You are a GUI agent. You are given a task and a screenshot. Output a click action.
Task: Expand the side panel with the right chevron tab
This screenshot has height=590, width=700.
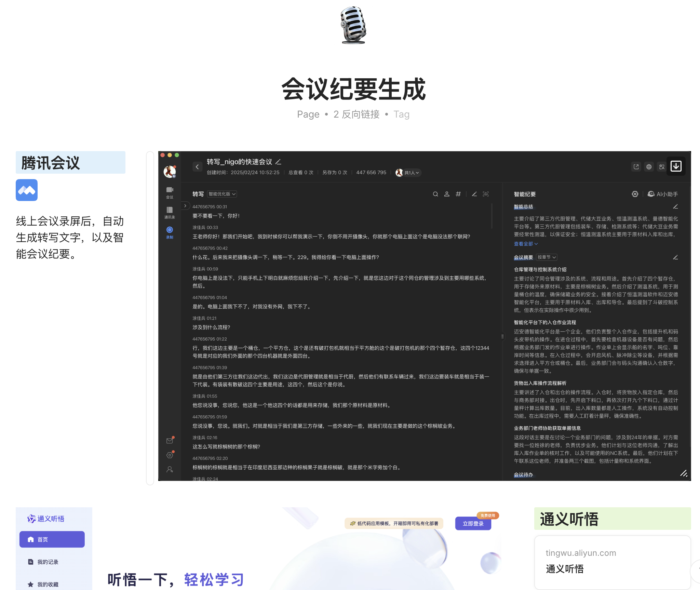pyautogui.click(x=185, y=206)
